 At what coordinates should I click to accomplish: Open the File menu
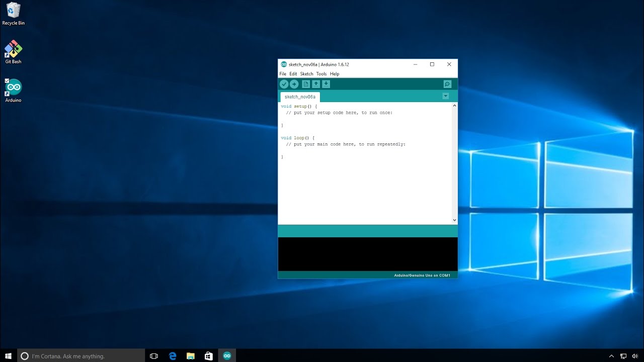pyautogui.click(x=283, y=74)
